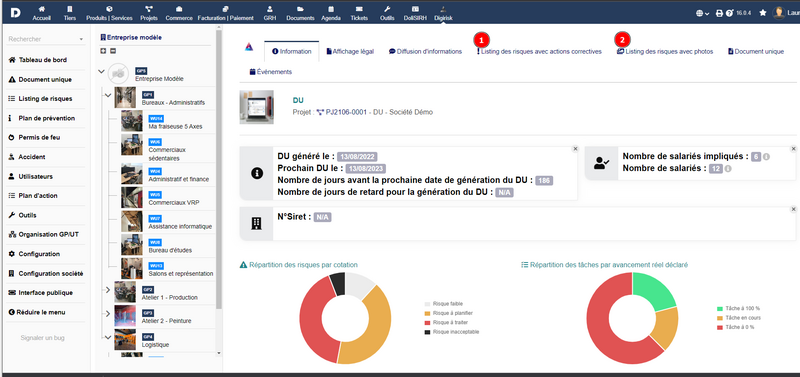Viewport: 800px width, 377px height.
Task: Open the Rechercher search dropdown
Action: pyautogui.click(x=45, y=39)
